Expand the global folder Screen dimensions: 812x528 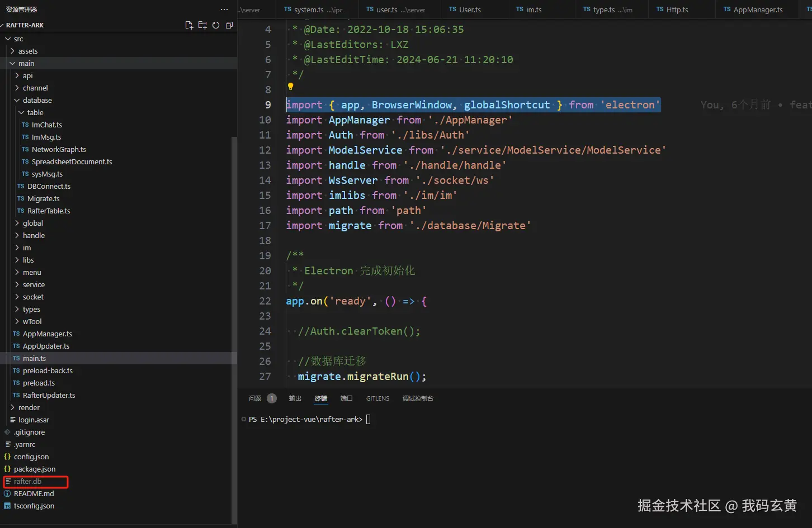point(17,223)
